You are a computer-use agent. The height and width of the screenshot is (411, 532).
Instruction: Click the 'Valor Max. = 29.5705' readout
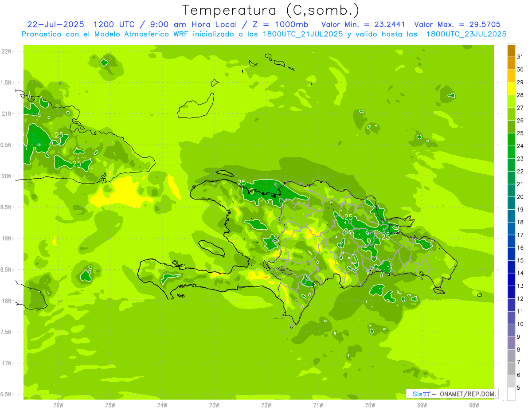pyautogui.click(x=458, y=24)
